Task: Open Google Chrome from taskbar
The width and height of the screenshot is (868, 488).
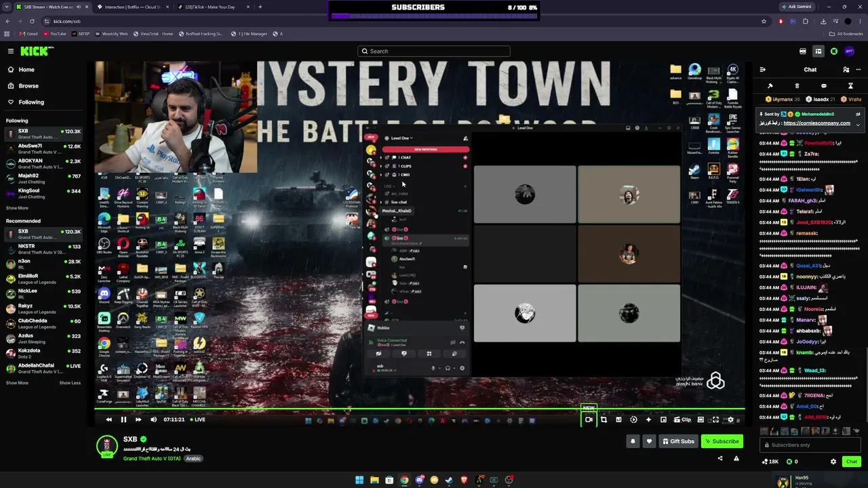Action: click(x=404, y=481)
